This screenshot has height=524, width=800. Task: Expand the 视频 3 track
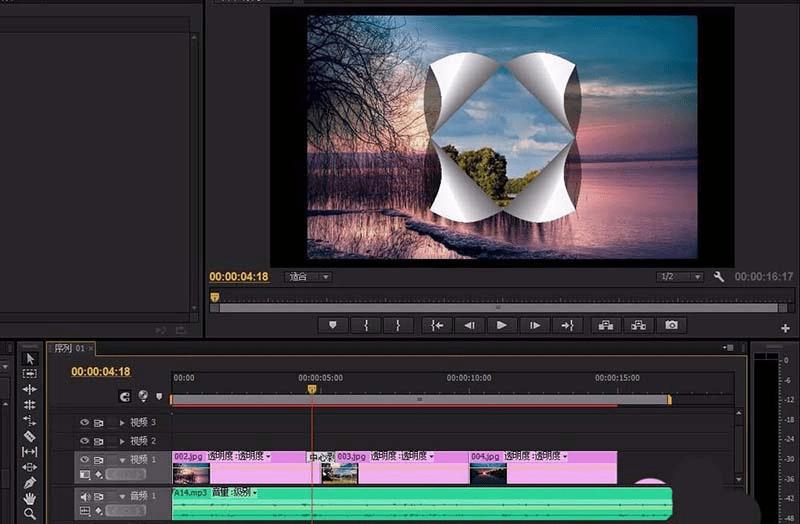click(x=122, y=423)
